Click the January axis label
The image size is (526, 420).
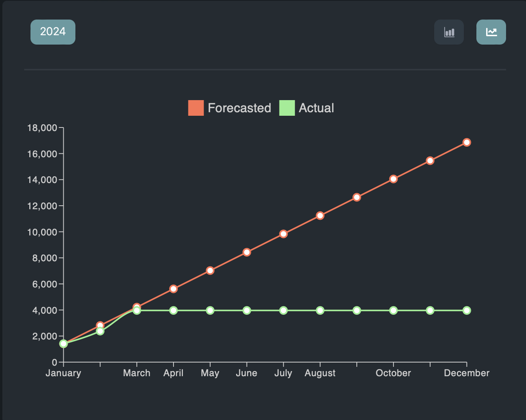click(x=63, y=373)
